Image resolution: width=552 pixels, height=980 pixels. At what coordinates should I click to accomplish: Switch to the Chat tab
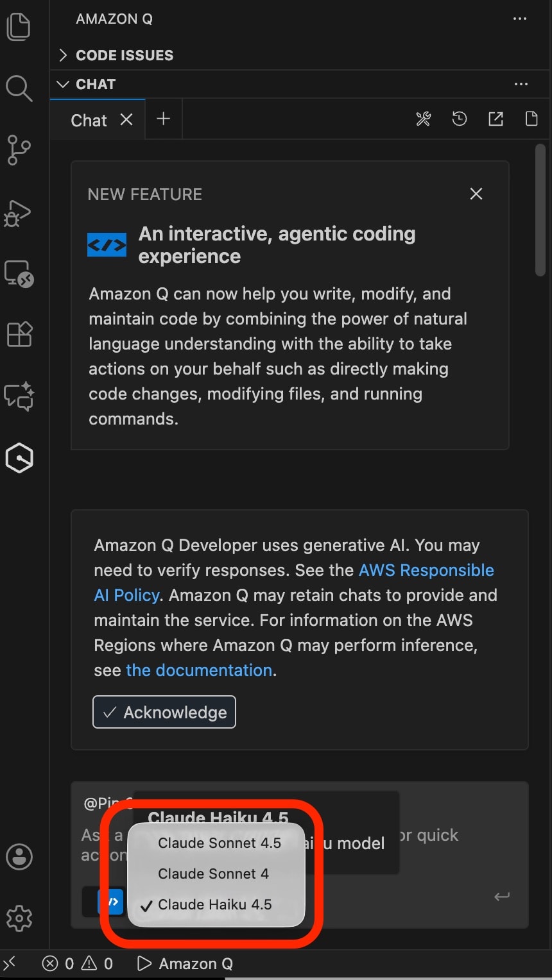(x=89, y=121)
